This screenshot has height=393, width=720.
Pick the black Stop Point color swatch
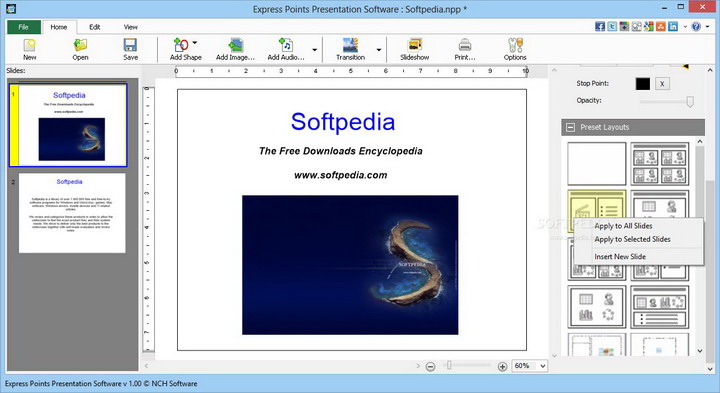pyautogui.click(x=643, y=84)
